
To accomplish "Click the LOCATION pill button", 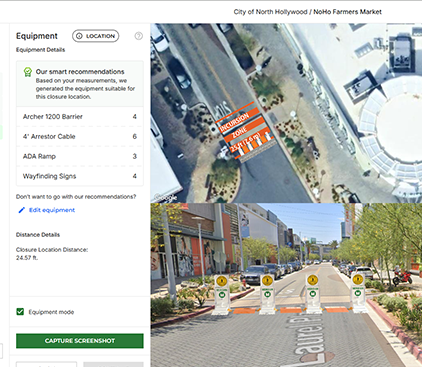I will (95, 36).
